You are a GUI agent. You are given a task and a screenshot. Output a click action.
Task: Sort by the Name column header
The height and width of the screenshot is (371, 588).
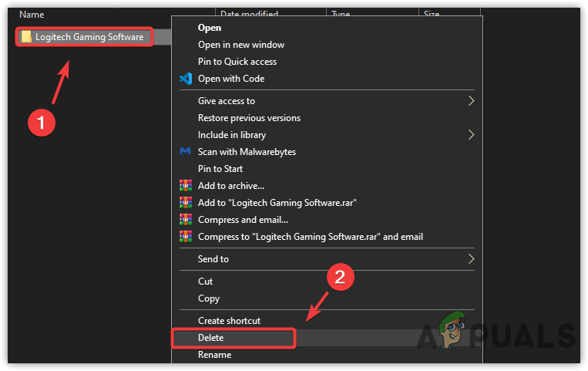click(32, 15)
